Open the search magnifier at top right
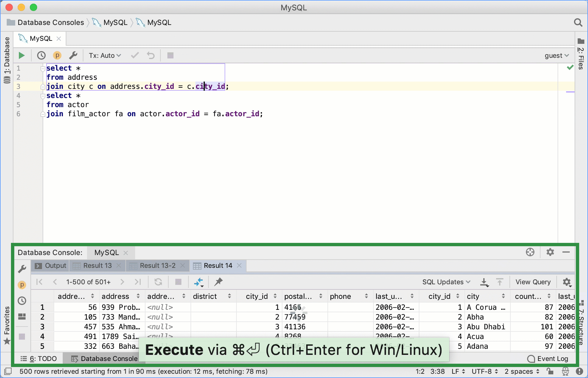 tap(578, 23)
